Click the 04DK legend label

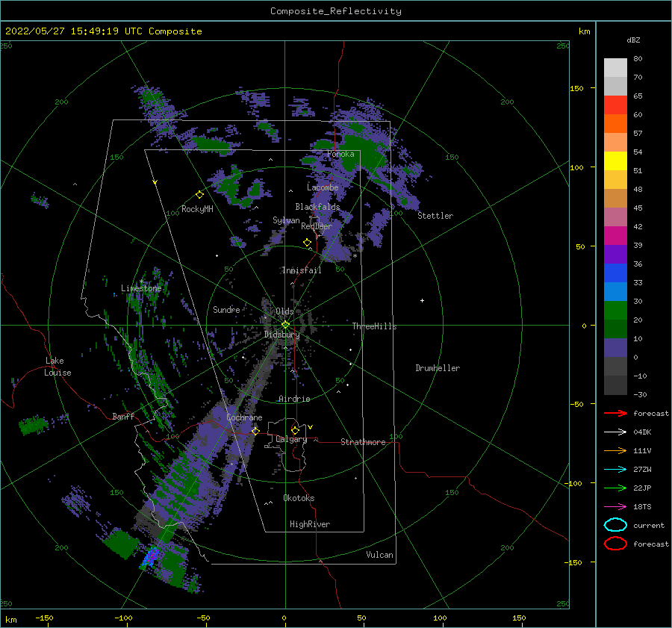coord(642,432)
